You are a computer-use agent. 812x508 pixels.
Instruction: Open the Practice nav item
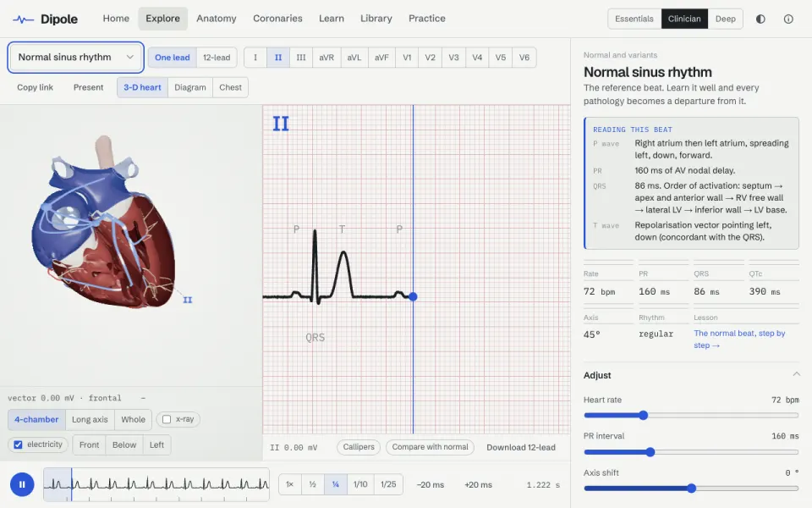coord(426,19)
